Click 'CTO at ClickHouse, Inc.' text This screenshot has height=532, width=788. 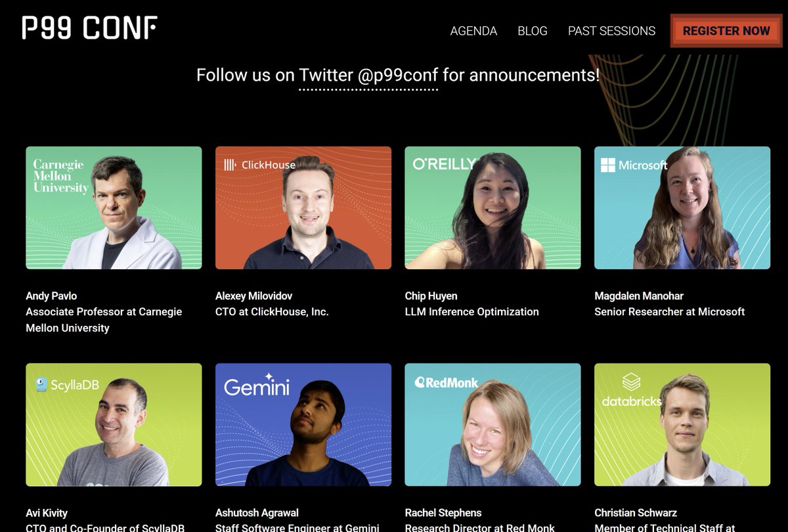click(x=272, y=312)
